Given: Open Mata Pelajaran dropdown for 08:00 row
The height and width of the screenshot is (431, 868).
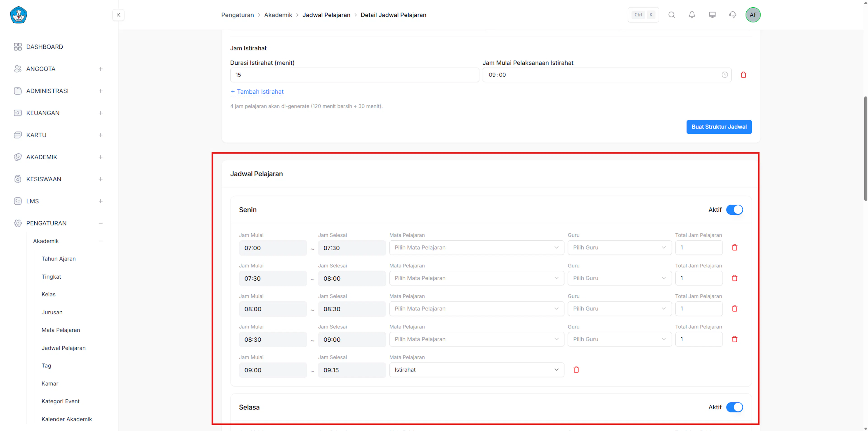Looking at the screenshot, I should [x=476, y=309].
